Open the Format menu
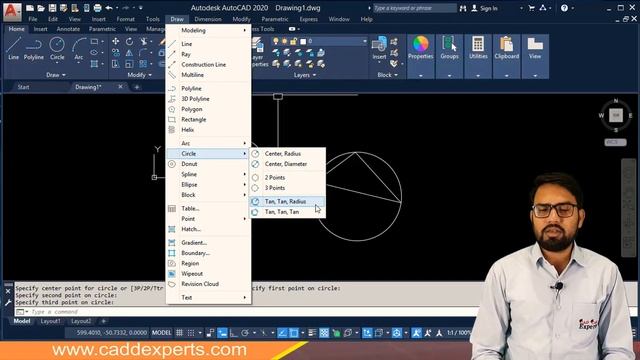 [125, 19]
